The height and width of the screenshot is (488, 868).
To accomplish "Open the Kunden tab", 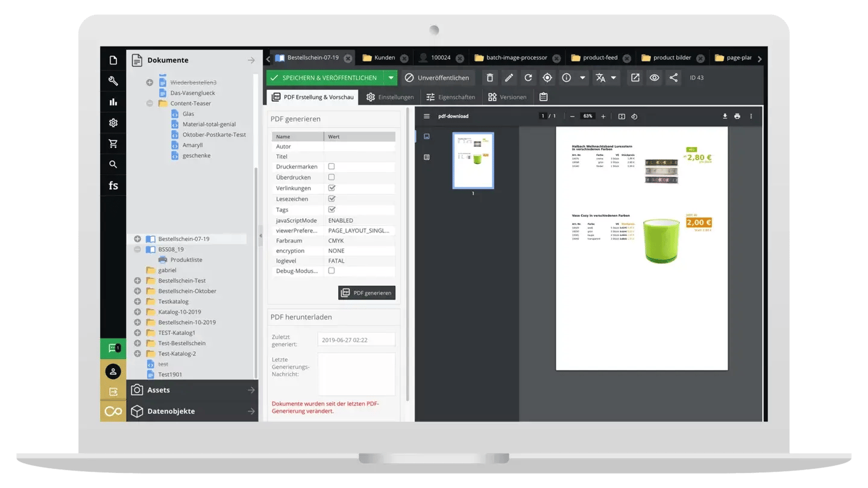I will tap(384, 57).
